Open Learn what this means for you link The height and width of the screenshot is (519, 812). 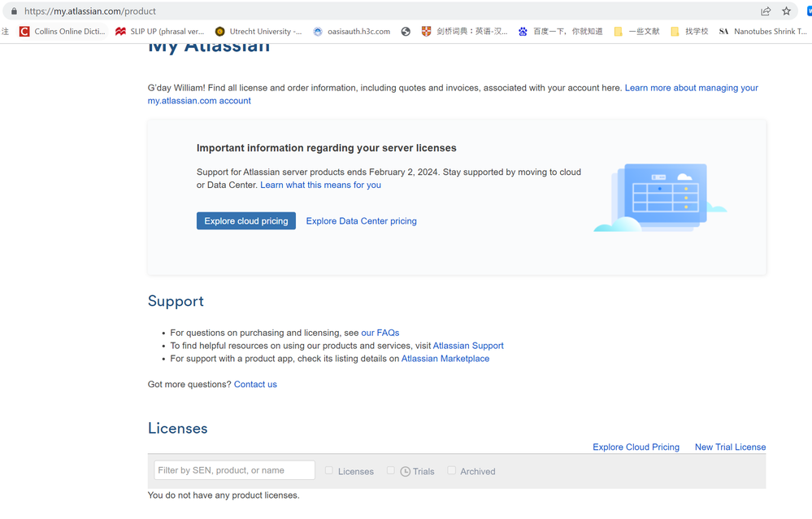point(320,185)
